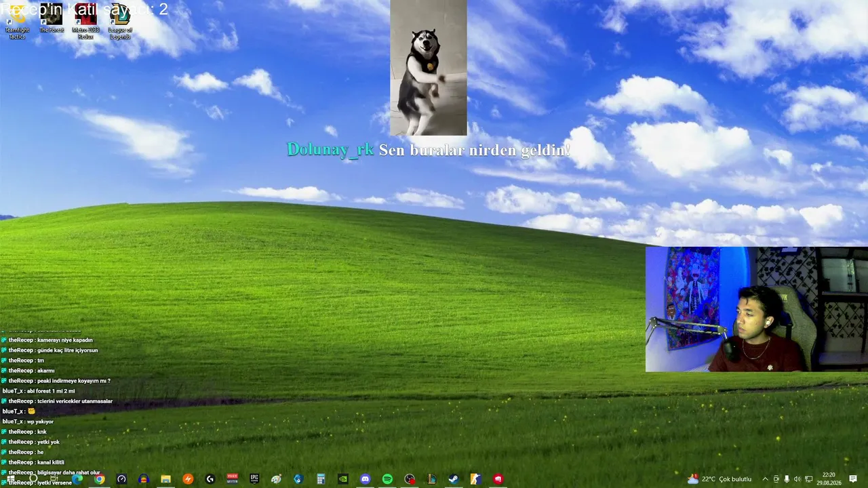Open Steam from the taskbar

[454, 479]
